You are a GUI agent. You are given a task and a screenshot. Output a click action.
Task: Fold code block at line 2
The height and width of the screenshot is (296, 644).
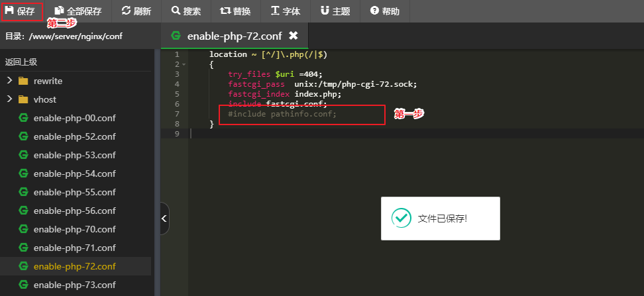[x=184, y=65]
